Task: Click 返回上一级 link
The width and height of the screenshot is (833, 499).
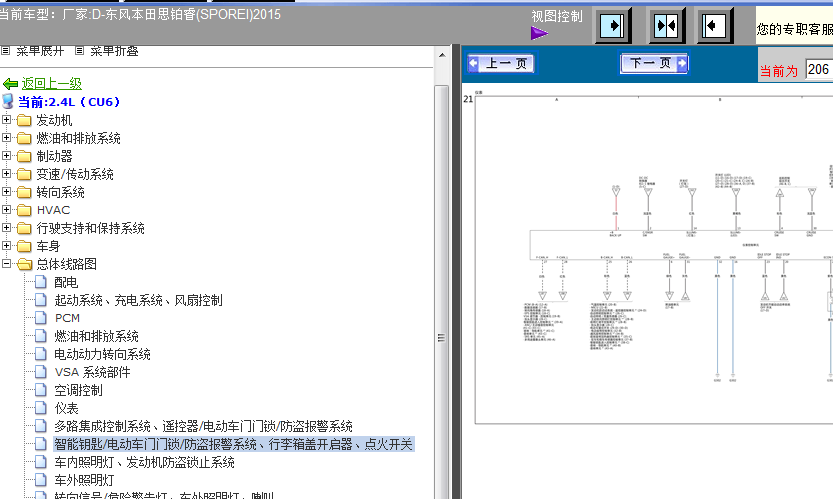Action: [x=52, y=83]
